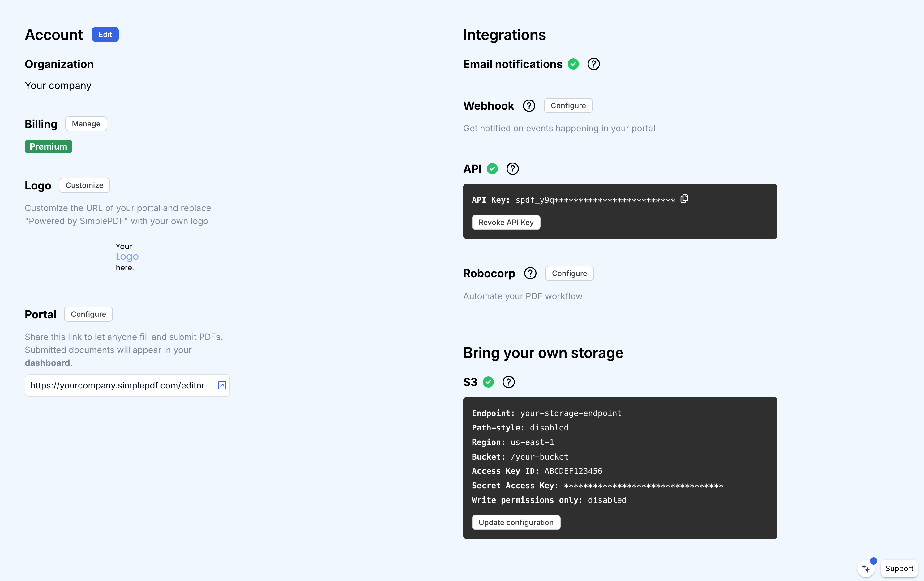Click the masked Secret Access Key line

[x=597, y=486]
